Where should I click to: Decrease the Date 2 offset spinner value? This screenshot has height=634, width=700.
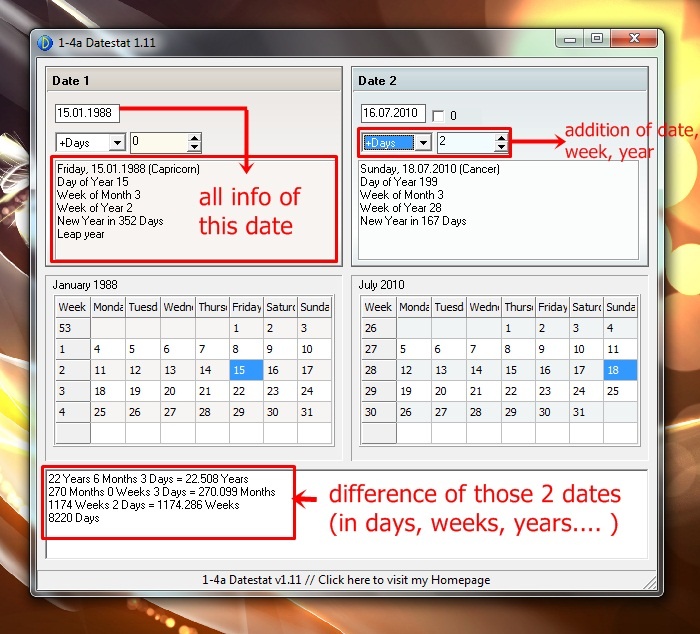[x=501, y=147]
